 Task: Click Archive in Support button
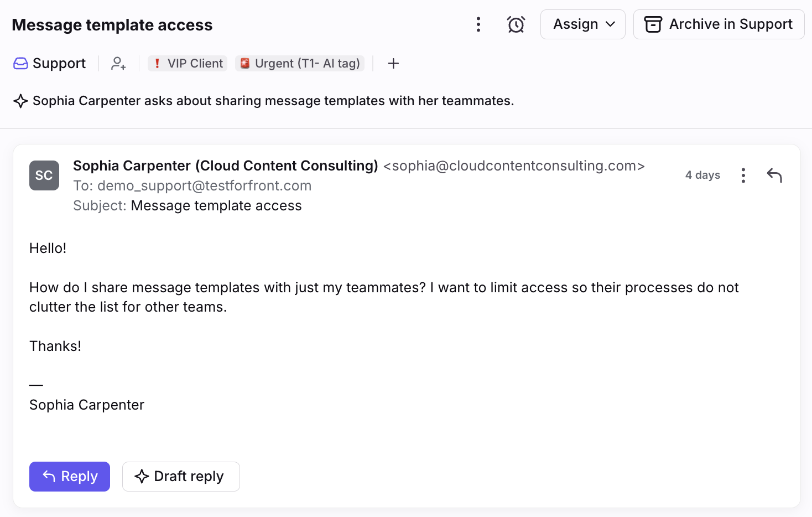719,24
